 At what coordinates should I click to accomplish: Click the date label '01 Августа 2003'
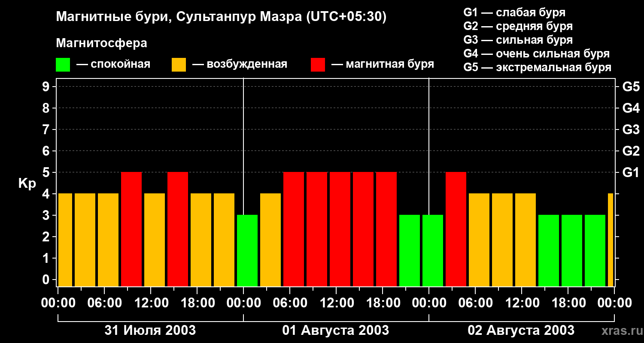336,330
